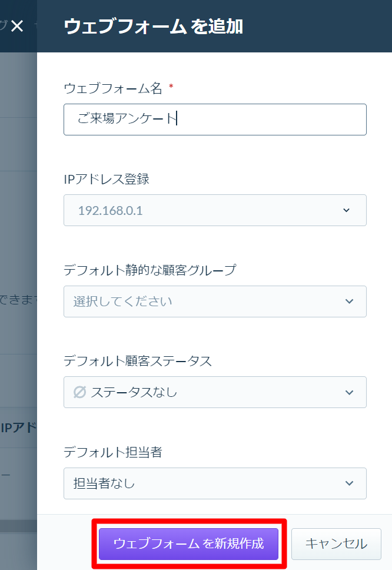
Task: Click the デフォルト顧客ステータス label
Action: [x=137, y=361]
